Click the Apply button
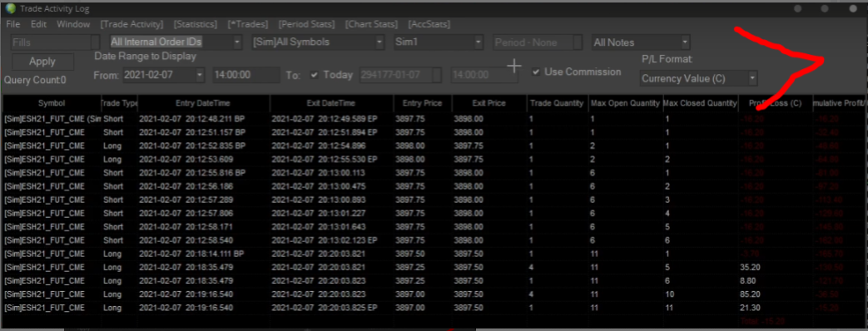Image resolution: width=868 pixels, height=331 pixels. (42, 62)
